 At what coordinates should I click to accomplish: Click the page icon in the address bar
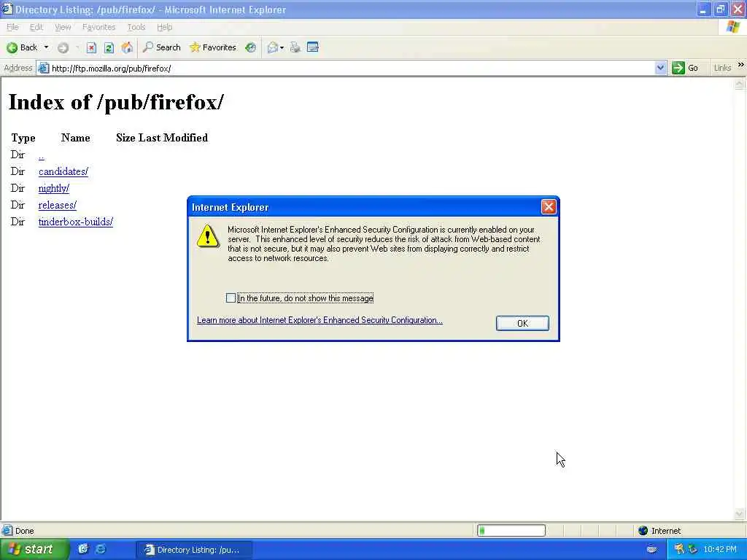(43, 68)
